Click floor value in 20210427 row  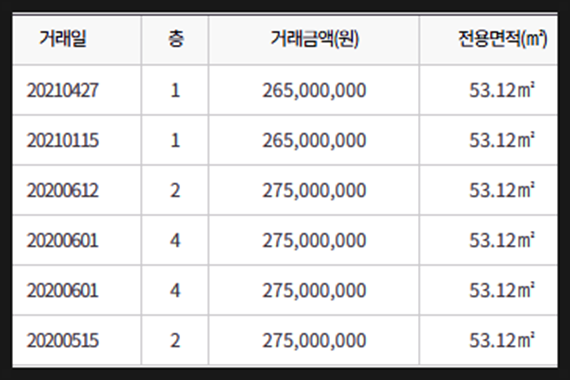pos(175,90)
